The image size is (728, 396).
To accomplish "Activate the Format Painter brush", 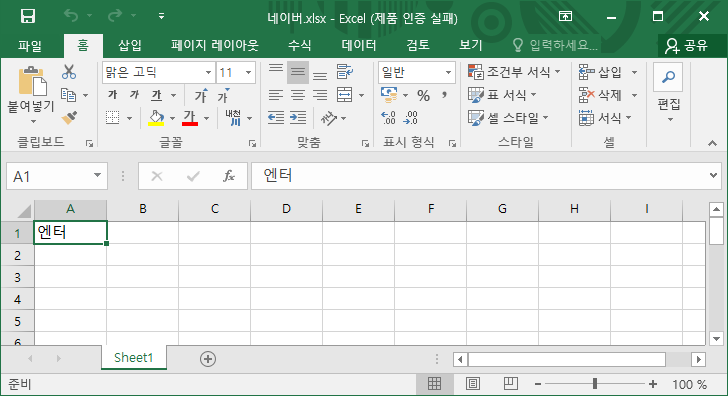I will 69,117.
